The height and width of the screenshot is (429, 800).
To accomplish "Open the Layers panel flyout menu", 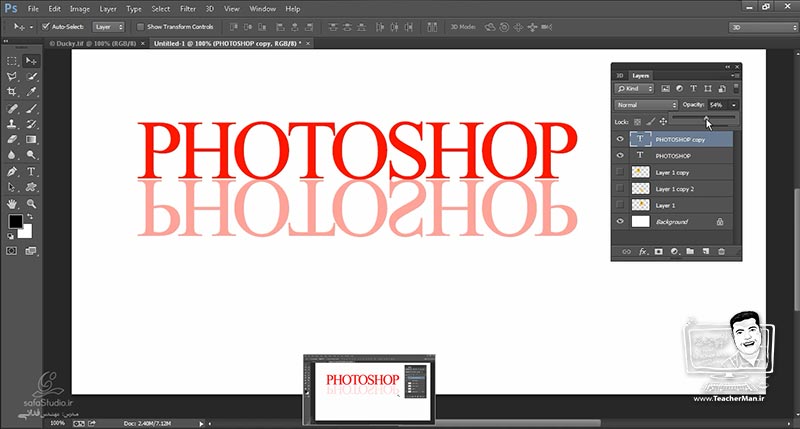I will 735,75.
